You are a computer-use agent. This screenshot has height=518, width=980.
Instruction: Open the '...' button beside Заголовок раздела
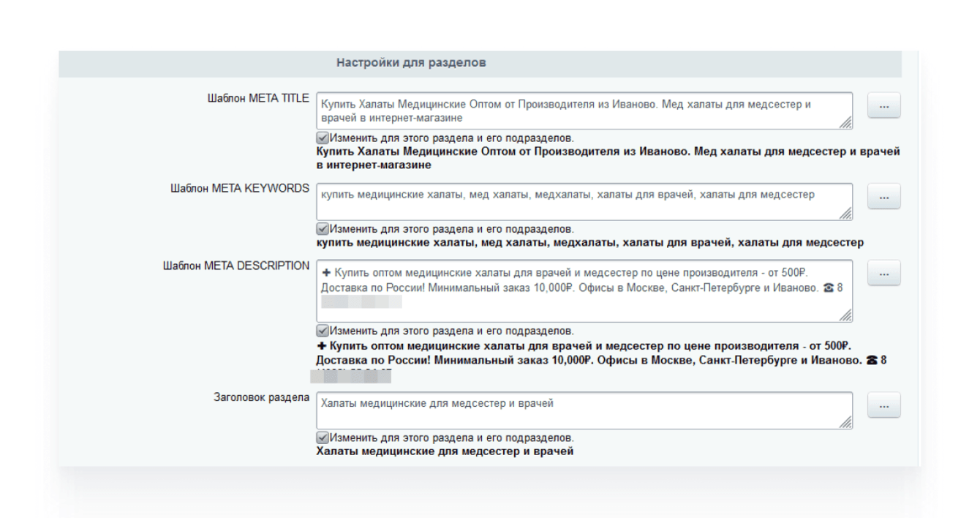[884, 405]
